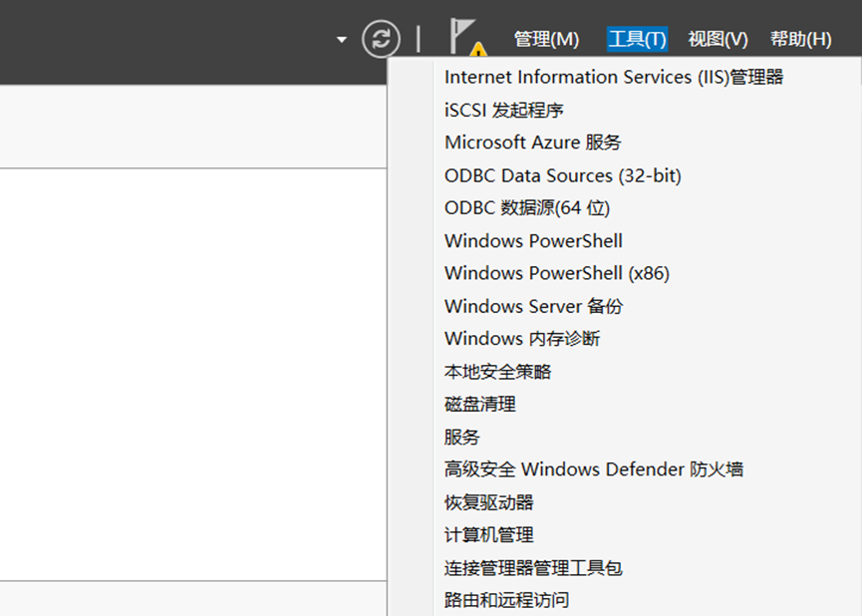Open the 视图(V) menu
Image resolution: width=862 pixels, height=616 pixels.
718,39
